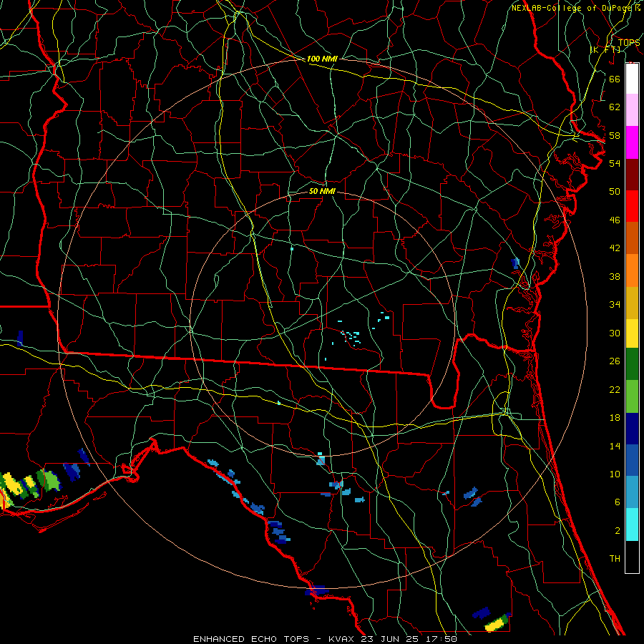Viewport: 644px width, 644px height.
Task: Click the 62 legend value
Action: (615, 107)
